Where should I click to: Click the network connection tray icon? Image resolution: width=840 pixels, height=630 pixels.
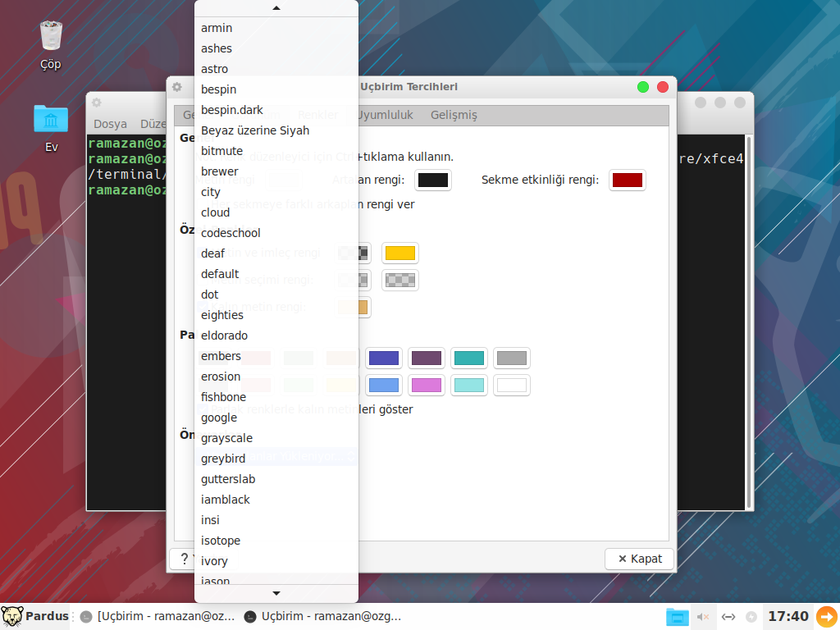coord(728,617)
